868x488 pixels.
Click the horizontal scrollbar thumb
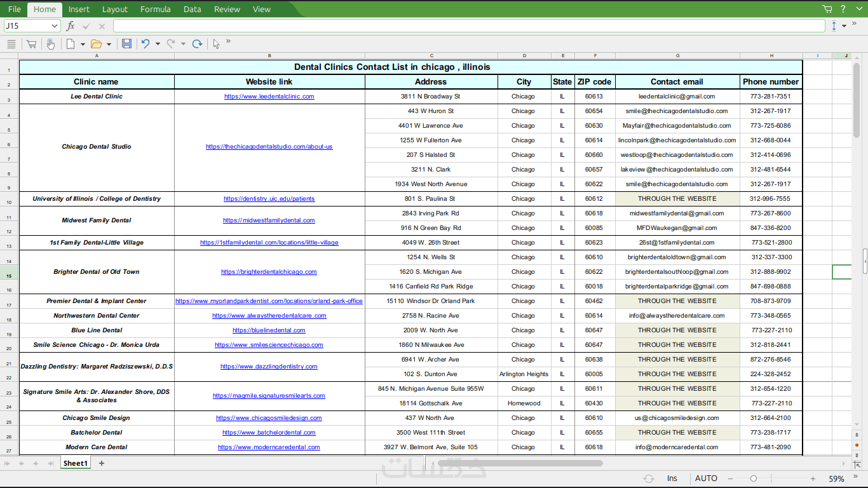[x=520, y=463]
